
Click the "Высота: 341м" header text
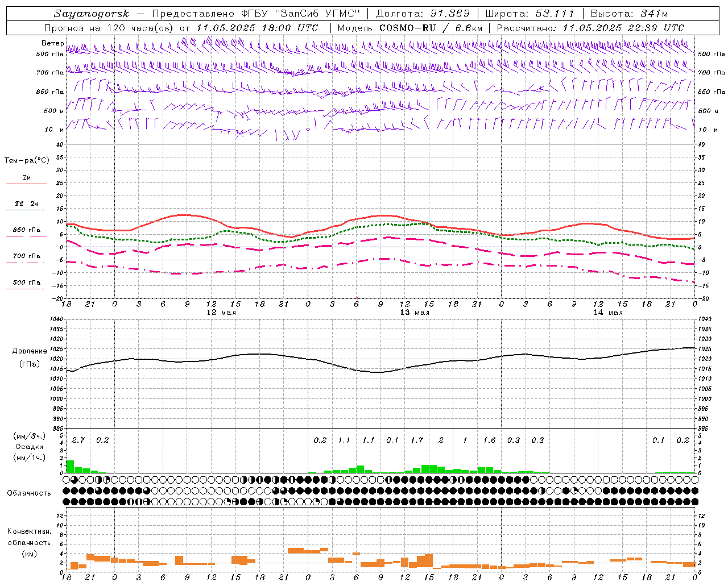(x=629, y=14)
